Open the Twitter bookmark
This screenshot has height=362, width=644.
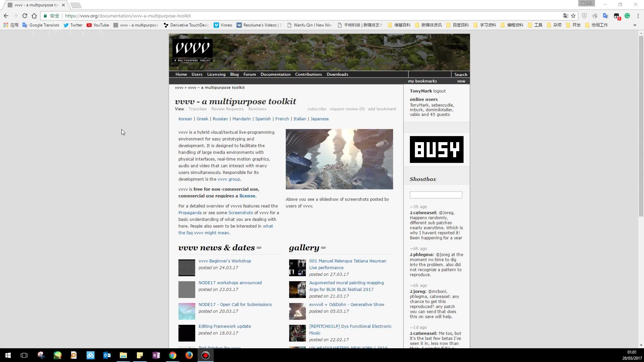(x=73, y=25)
